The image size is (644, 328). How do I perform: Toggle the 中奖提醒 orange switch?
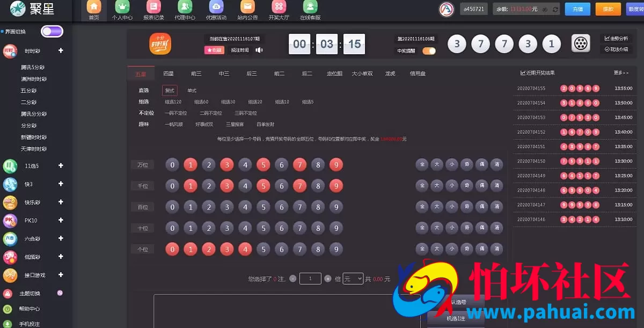coord(429,51)
